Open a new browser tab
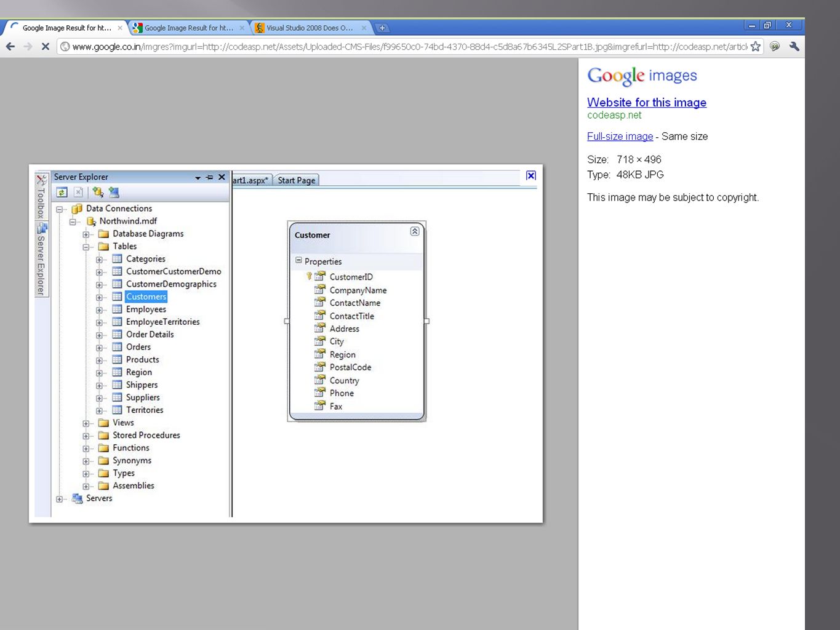The height and width of the screenshot is (630, 840). 382,28
